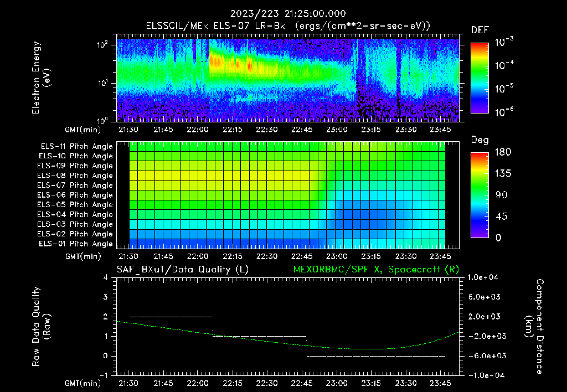Select the Raw Data Quality axis label
The width and height of the screenshot is (567, 392).
coord(40,327)
